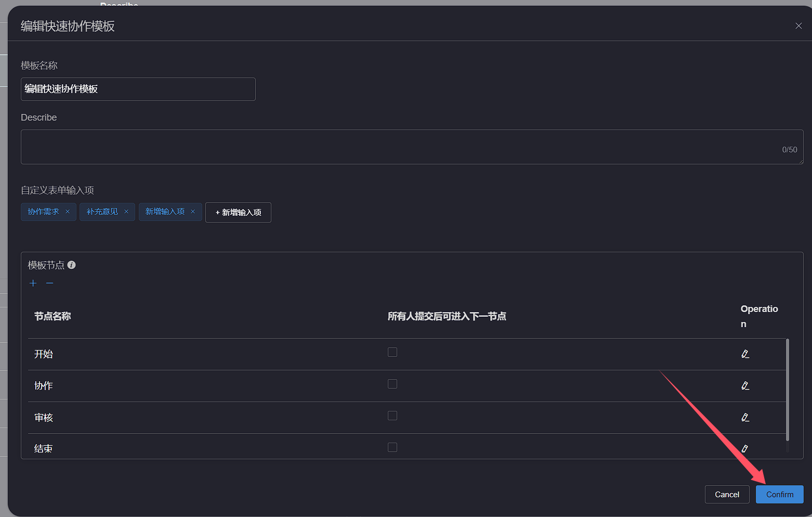
Task: Click the edit pencil icon for 开始 row
Action: [x=745, y=354]
